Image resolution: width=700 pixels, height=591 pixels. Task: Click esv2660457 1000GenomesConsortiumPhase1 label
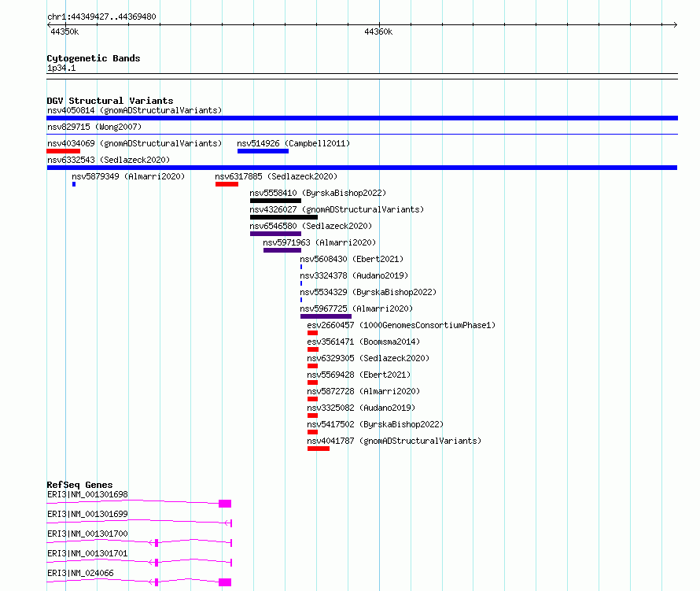coord(401,325)
